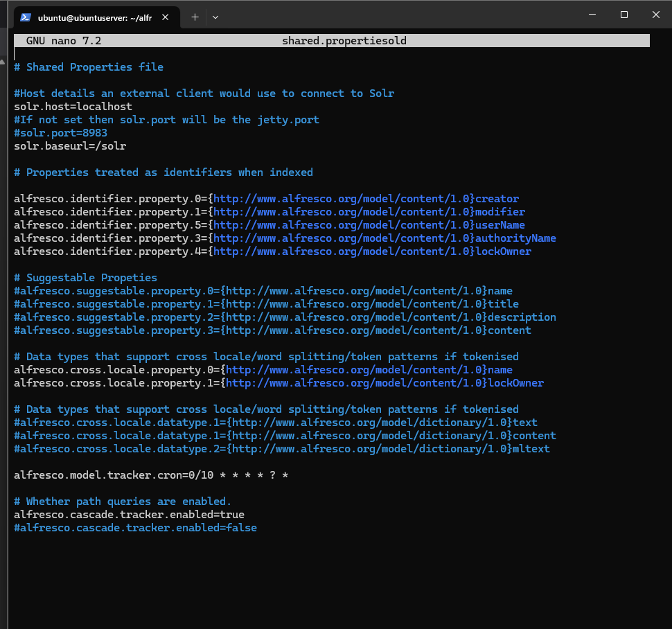Viewport: 672px width, 629px height.
Task: Select the ubuntu@ubuntuserver tab
Action: tap(94, 17)
